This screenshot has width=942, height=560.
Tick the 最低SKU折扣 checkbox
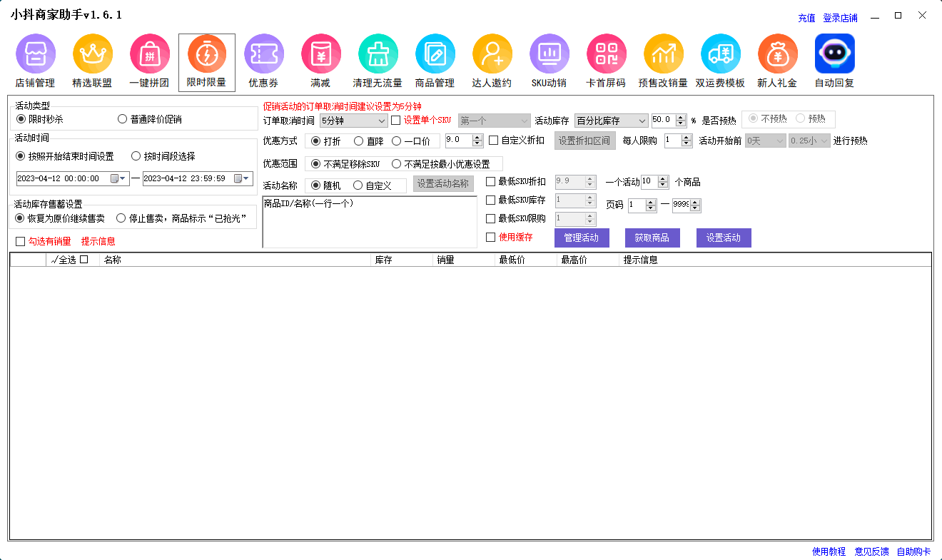pos(490,182)
